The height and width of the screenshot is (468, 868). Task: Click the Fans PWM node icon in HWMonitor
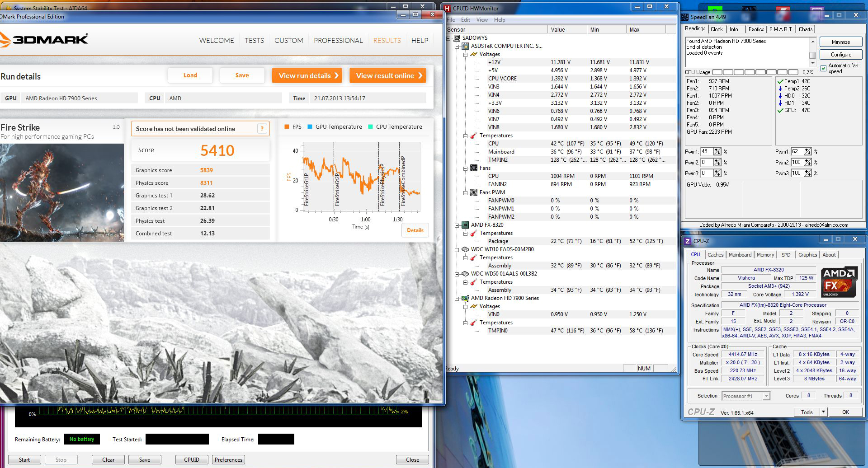pyautogui.click(x=474, y=192)
